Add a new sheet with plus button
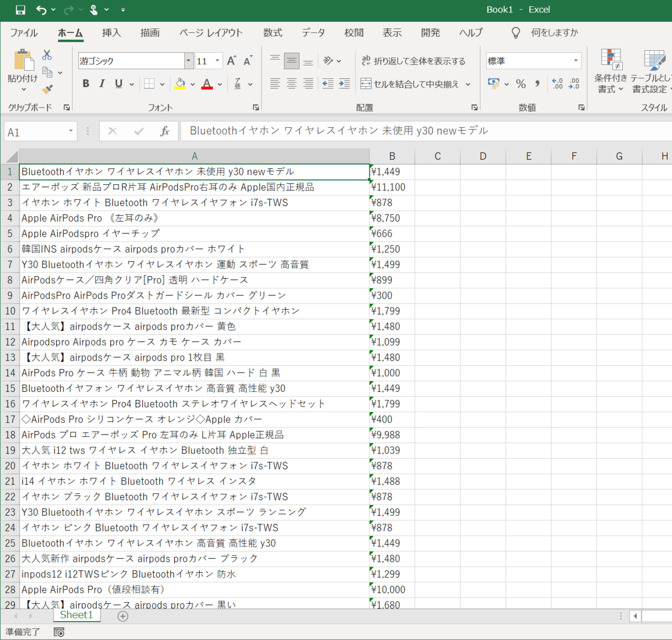This screenshot has height=640, width=672. click(123, 616)
